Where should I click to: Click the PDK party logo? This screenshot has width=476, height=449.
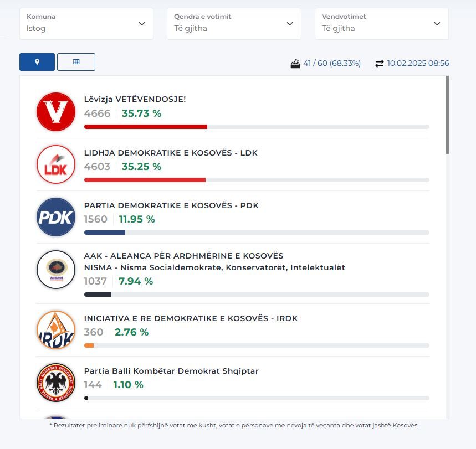point(56,217)
